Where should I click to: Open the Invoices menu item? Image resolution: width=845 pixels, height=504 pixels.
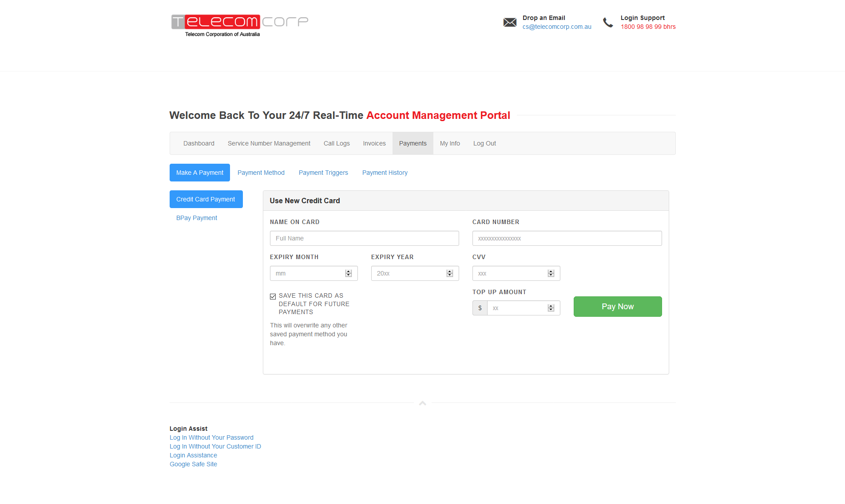(374, 143)
